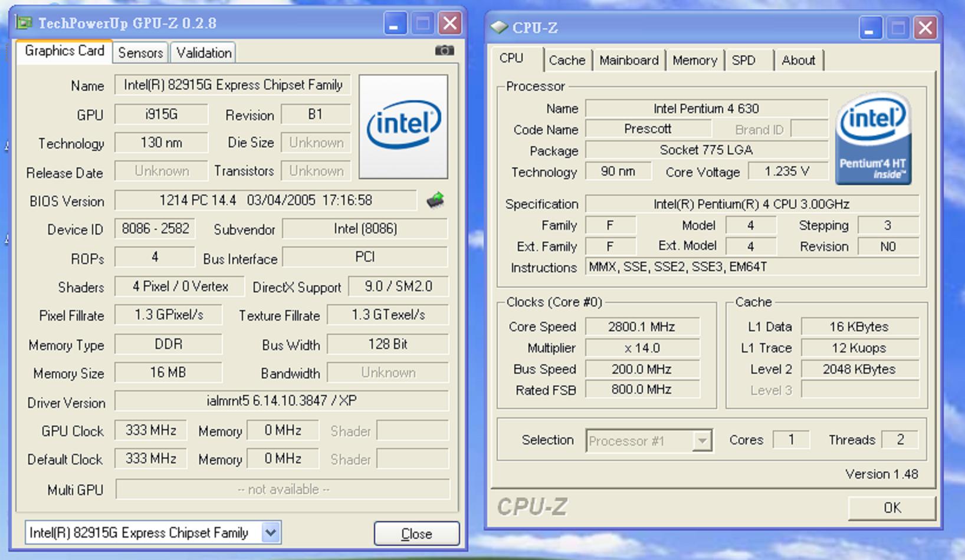Switch to the Validation tab in GPU-Z

(204, 52)
